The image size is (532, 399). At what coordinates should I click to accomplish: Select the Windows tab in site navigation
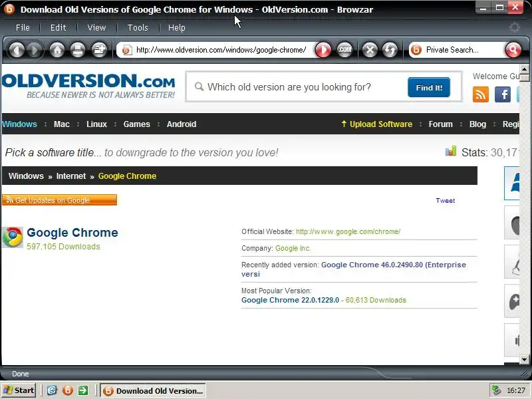19,124
